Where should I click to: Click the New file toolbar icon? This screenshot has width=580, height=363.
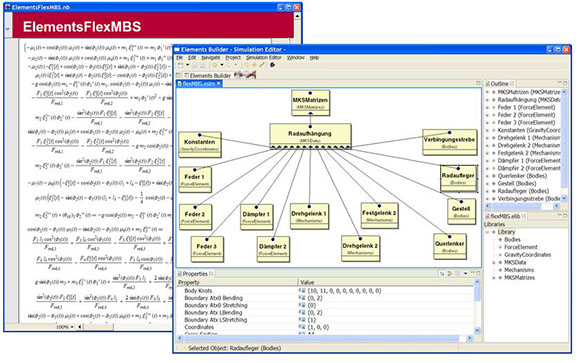click(181, 65)
